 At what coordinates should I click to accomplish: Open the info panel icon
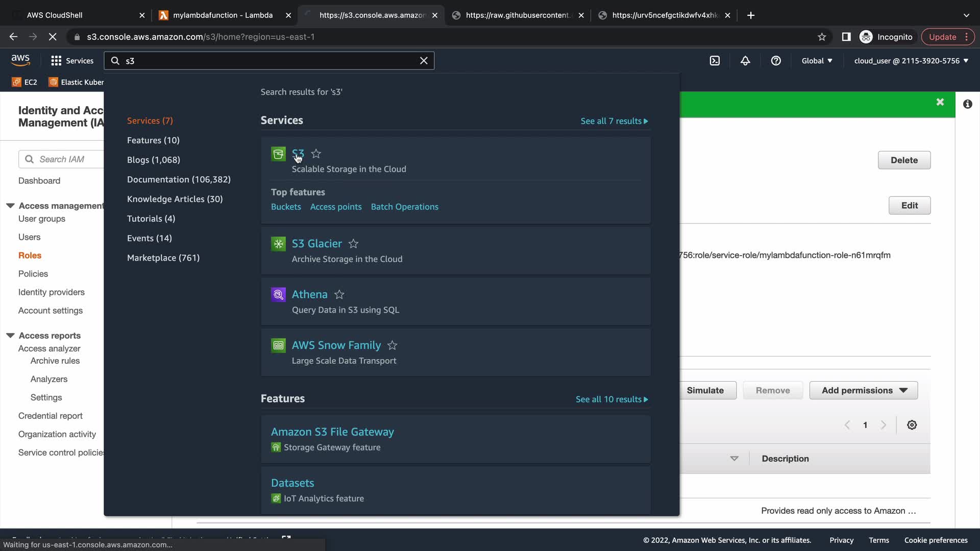point(967,104)
